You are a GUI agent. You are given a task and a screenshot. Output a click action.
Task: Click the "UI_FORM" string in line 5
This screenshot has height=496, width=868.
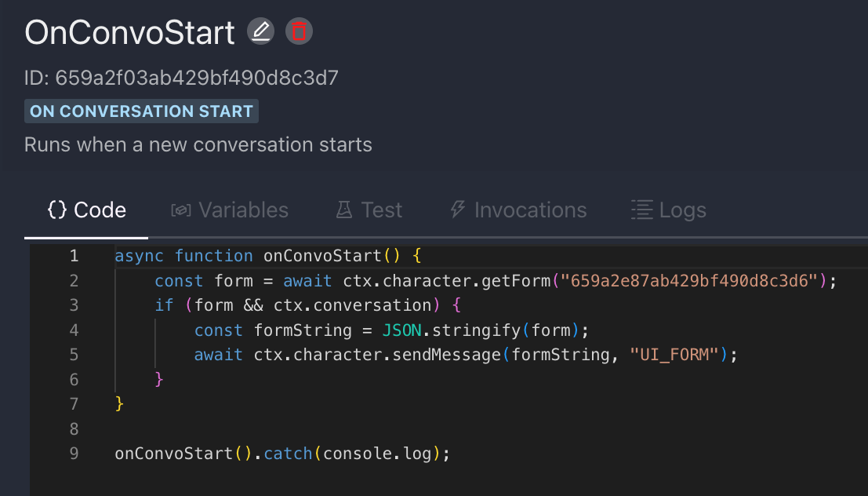point(674,355)
